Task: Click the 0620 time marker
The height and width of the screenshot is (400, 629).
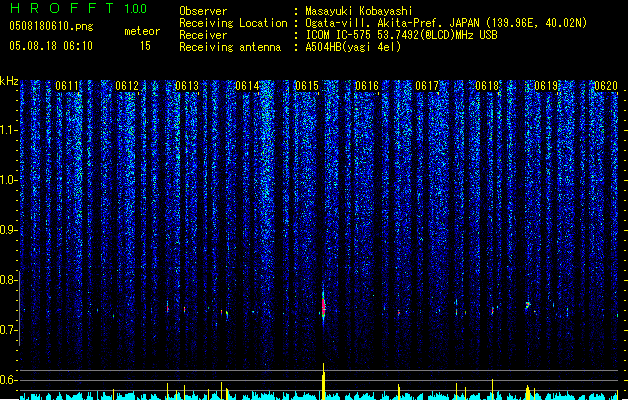Action: [606, 86]
